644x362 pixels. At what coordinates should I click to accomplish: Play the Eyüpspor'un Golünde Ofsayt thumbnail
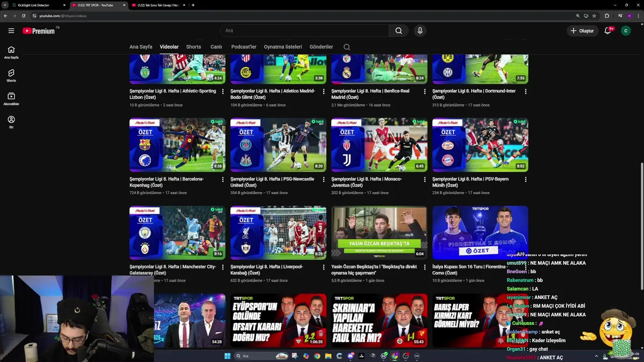278,320
